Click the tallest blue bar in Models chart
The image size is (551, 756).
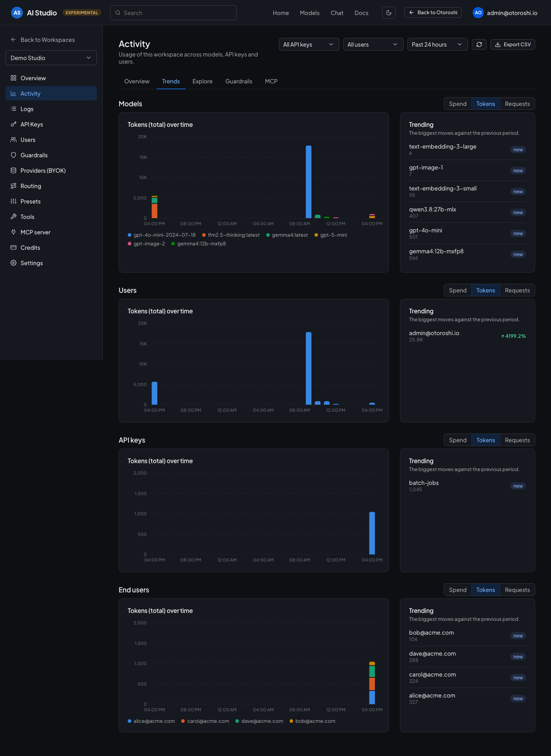(x=309, y=182)
